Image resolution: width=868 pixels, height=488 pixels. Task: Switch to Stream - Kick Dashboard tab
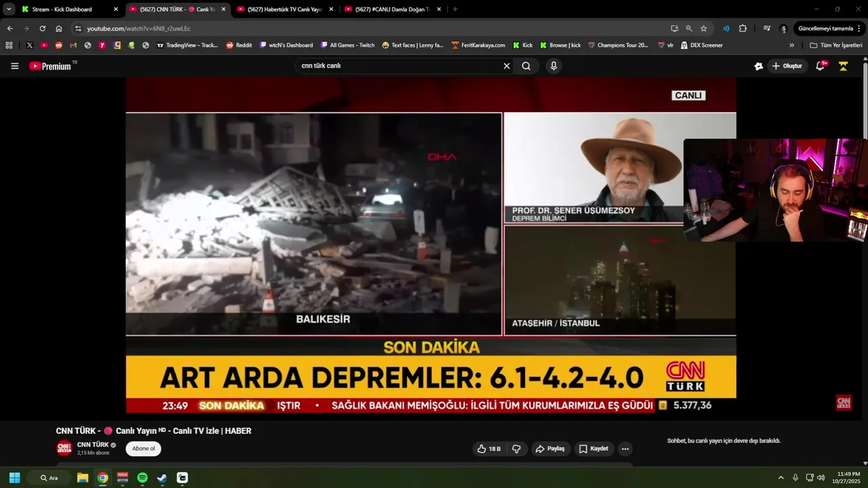point(69,9)
